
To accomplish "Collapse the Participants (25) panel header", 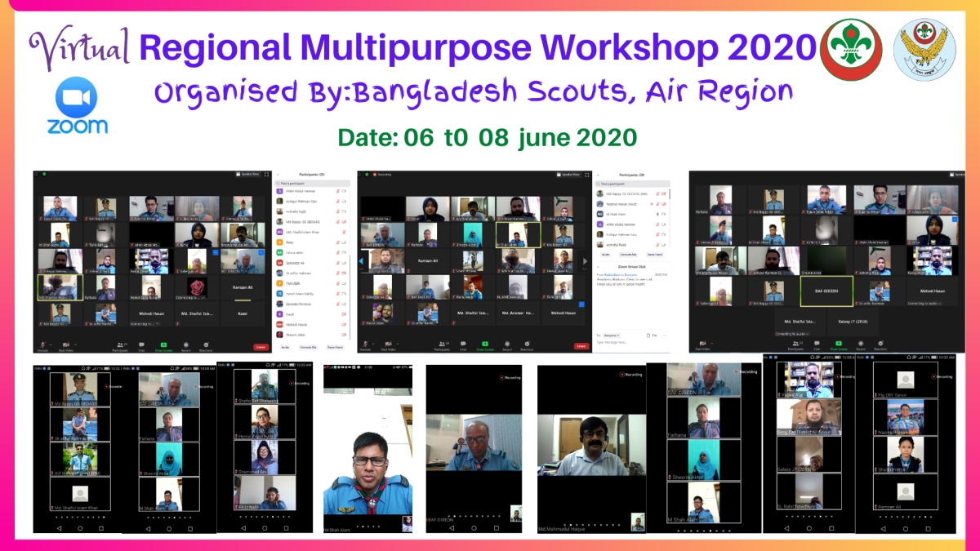I will point(277,174).
